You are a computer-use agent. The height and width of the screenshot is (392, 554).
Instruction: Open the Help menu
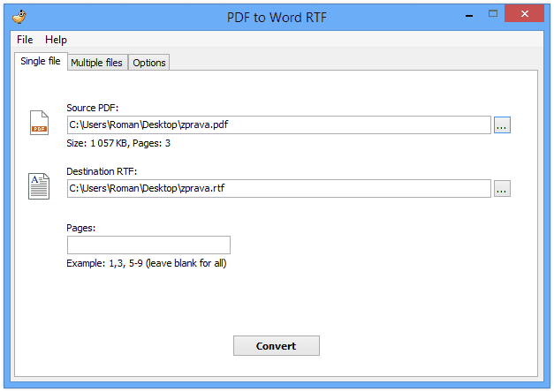click(x=56, y=40)
